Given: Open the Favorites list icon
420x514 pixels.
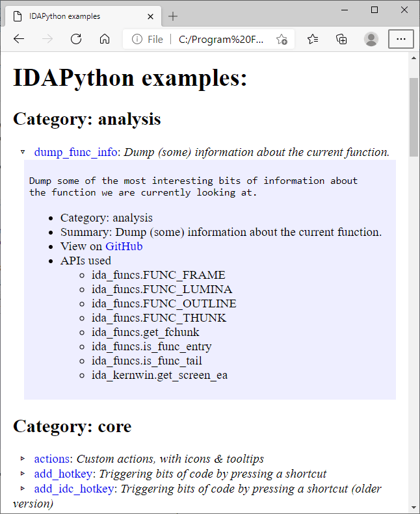Looking at the screenshot, I should click(313, 39).
